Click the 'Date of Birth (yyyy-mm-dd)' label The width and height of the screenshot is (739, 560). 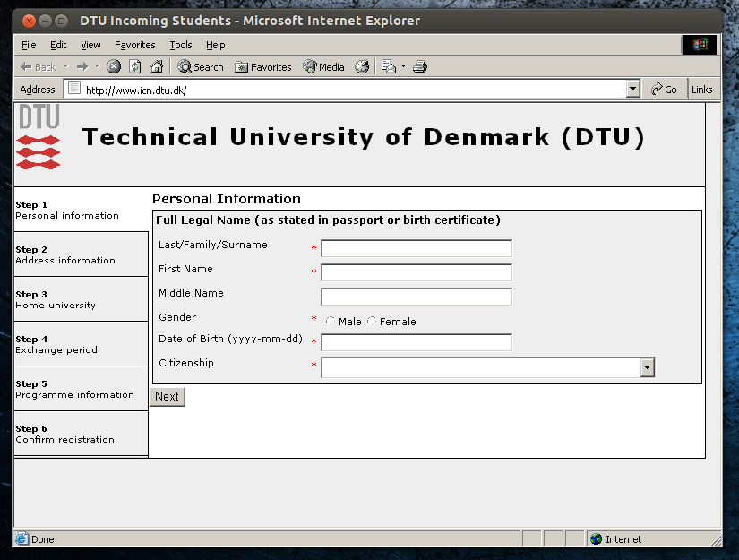tap(230, 339)
